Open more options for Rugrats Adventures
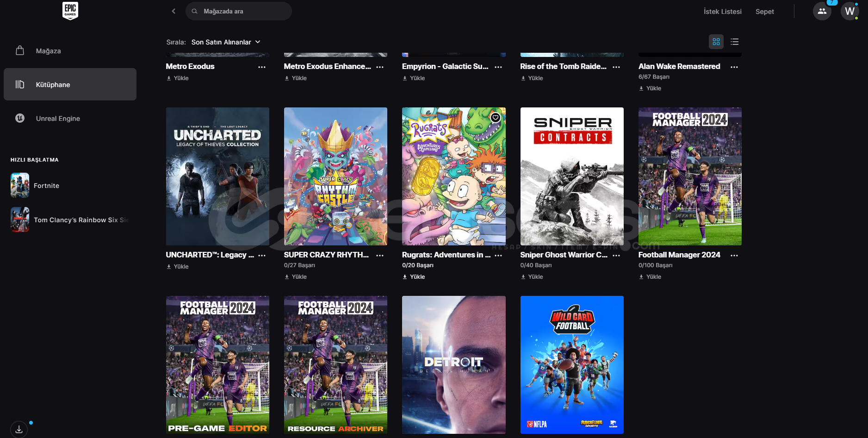 click(498, 255)
